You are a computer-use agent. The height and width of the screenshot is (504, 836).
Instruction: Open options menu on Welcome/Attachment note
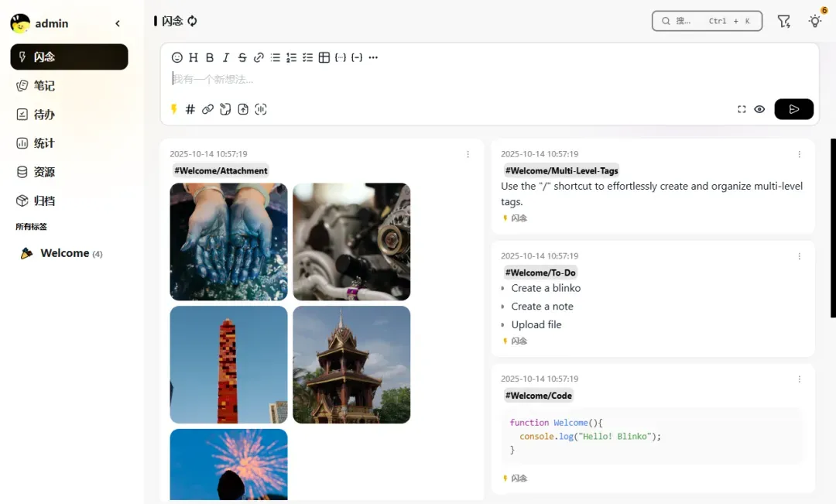(468, 154)
